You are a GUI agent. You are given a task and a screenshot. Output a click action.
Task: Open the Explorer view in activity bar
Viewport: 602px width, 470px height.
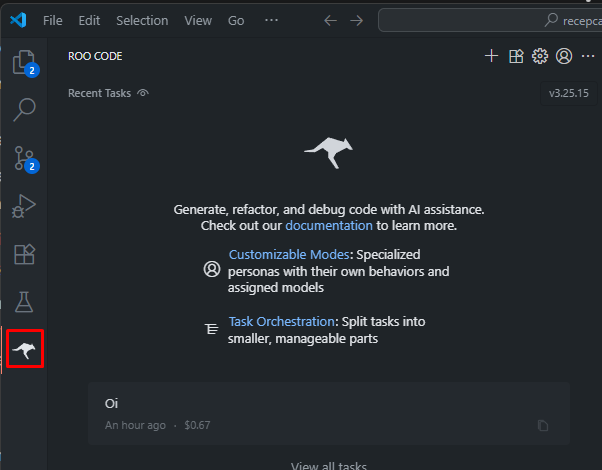click(x=23, y=63)
